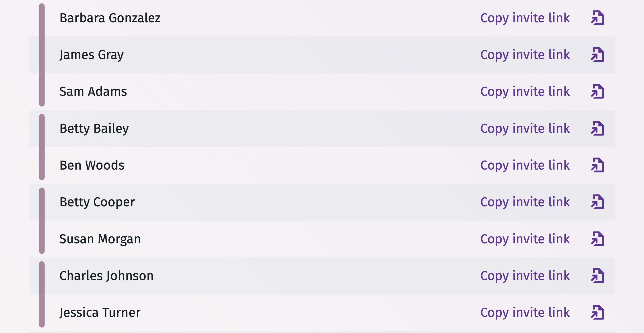This screenshot has width=644, height=333.
Task: Copy the invite link for James Gray
Action: (x=525, y=55)
